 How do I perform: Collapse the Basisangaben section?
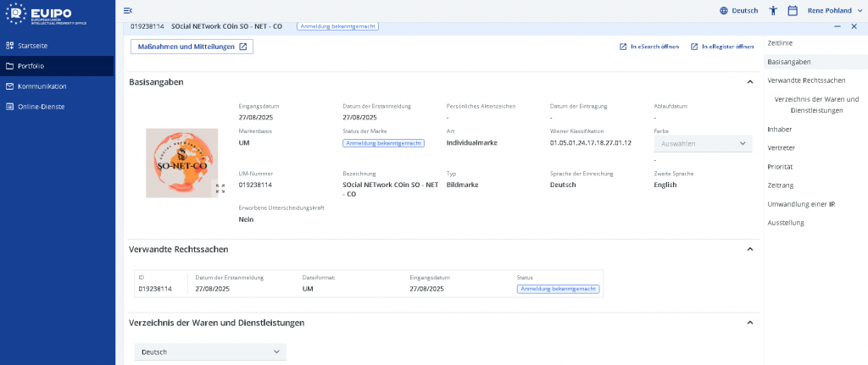coord(749,82)
